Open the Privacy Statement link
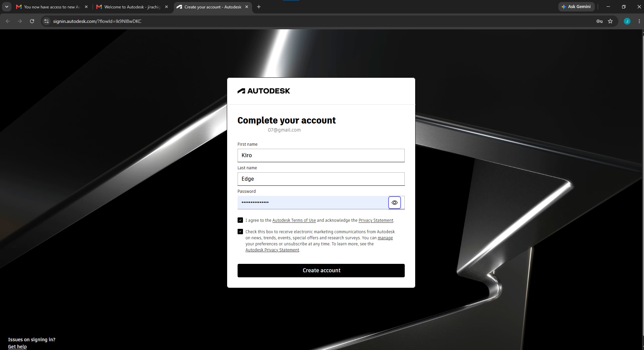The image size is (644, 350). pos(376,220)
